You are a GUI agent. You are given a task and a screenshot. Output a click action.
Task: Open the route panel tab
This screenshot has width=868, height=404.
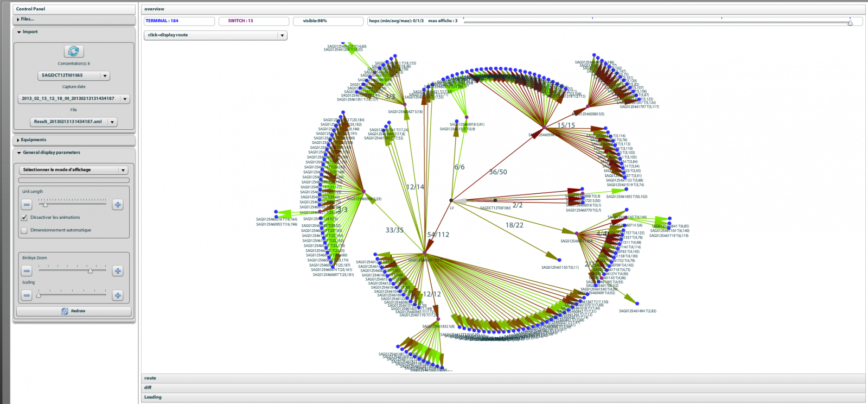point(150,378)
